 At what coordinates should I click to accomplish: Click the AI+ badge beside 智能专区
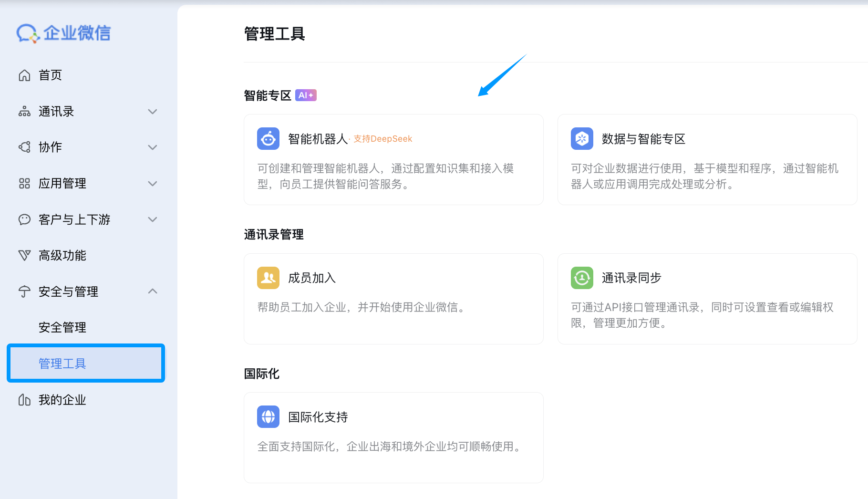pos(305,94)
